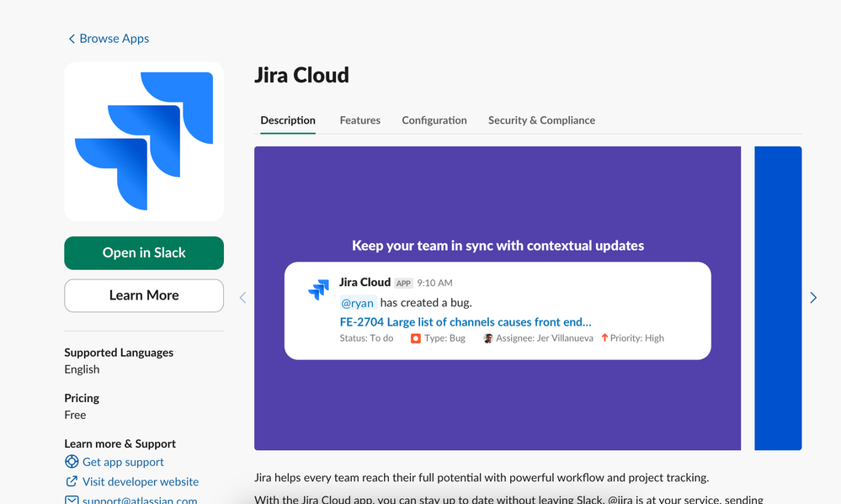The width and height of the screenshot is (841, 504).
Task: Click the 9:10 AM timestamp
Action: 434,283
